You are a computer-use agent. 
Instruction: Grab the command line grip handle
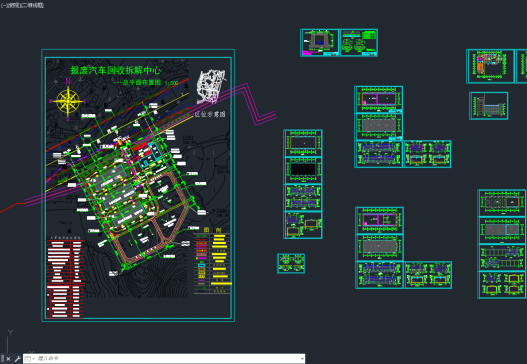tap(2, 359)
